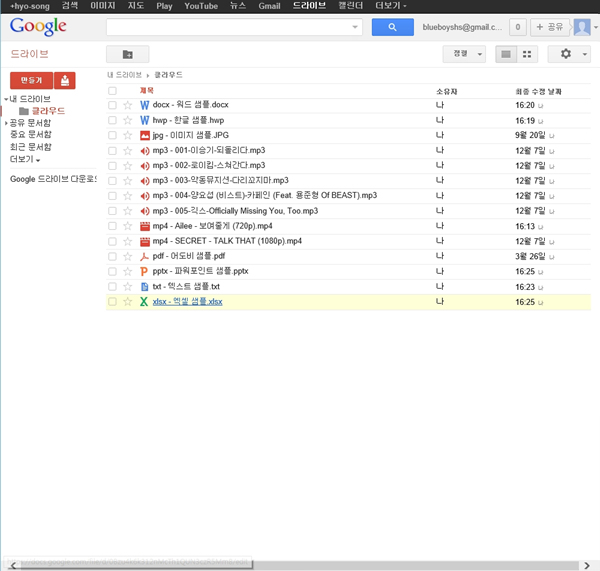
Task: Check the box for 한글 샘플.hwp
Action: pyautogui.click(x=113, y=120)
